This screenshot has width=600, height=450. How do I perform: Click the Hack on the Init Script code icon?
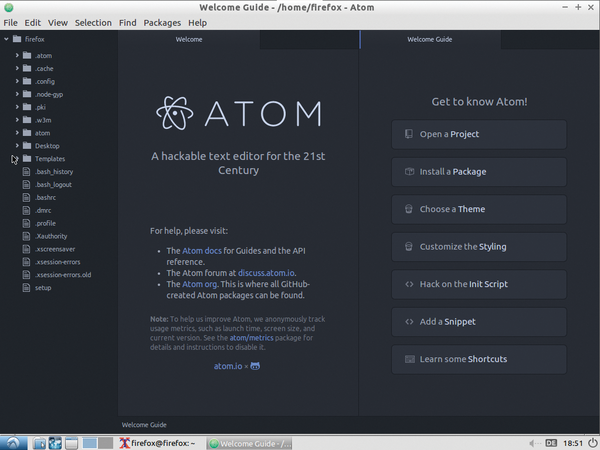click(408, 284)
